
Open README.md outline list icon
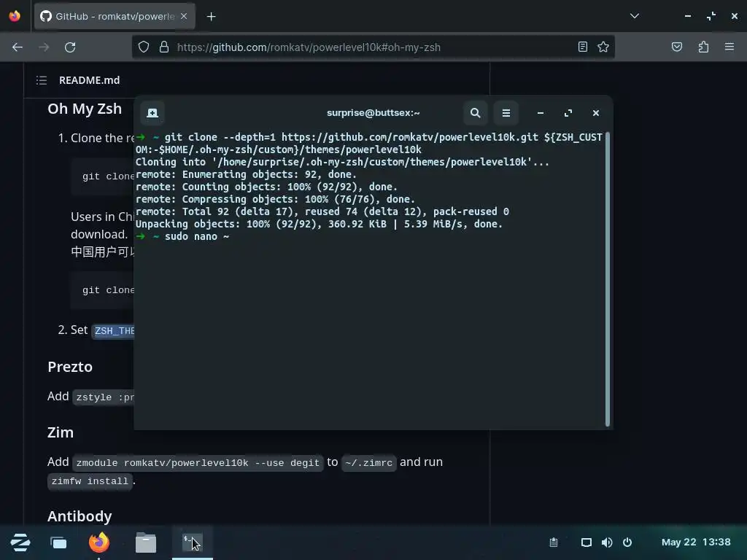[x=42, y=80]
